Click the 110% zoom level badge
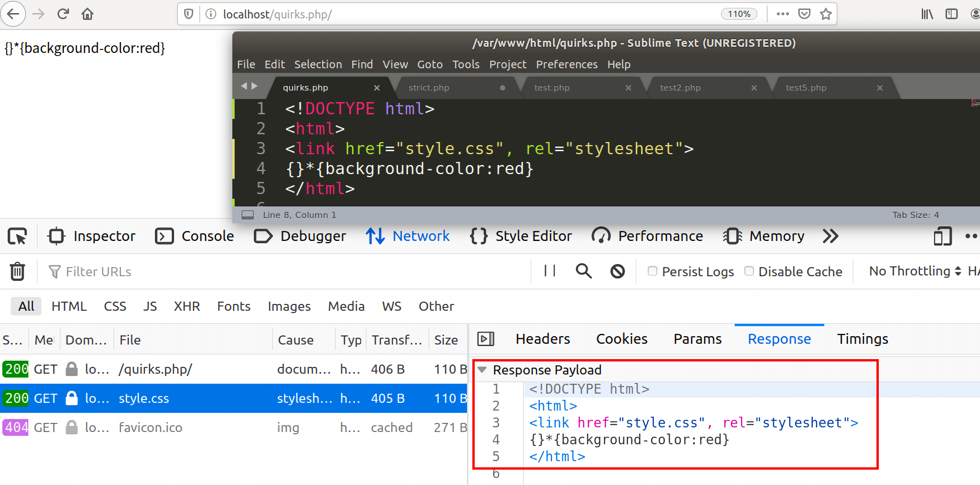 (739, 14)
